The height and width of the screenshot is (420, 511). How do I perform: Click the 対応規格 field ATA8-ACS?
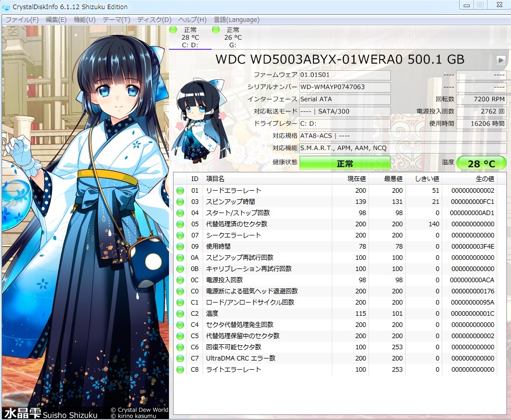tap(403, 136)
